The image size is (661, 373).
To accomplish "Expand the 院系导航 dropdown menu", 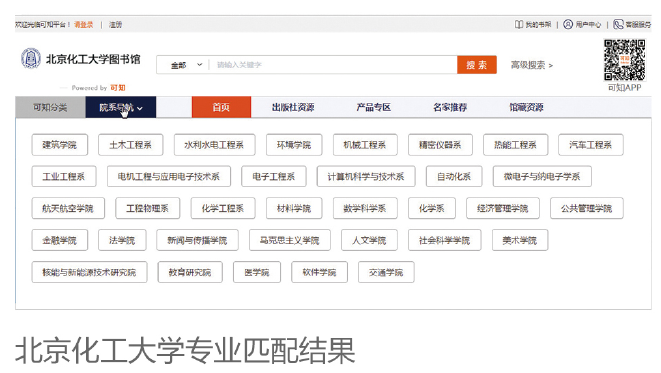I will pos(121,107).
